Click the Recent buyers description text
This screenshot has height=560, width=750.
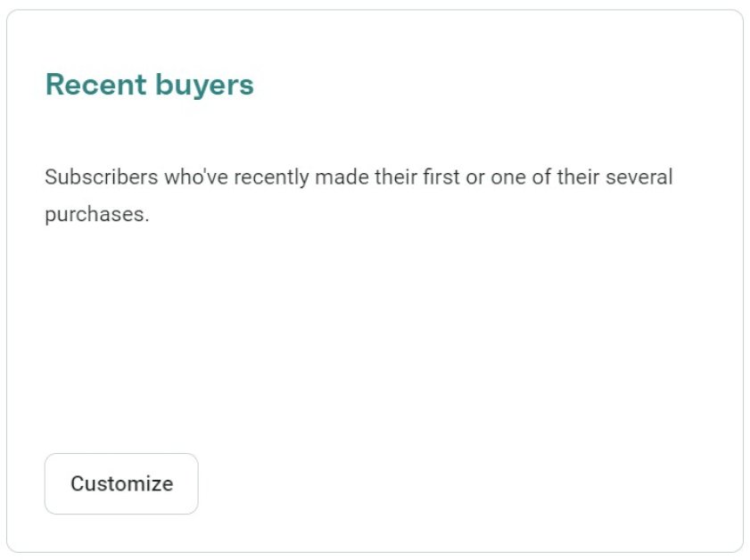(358, 195)
